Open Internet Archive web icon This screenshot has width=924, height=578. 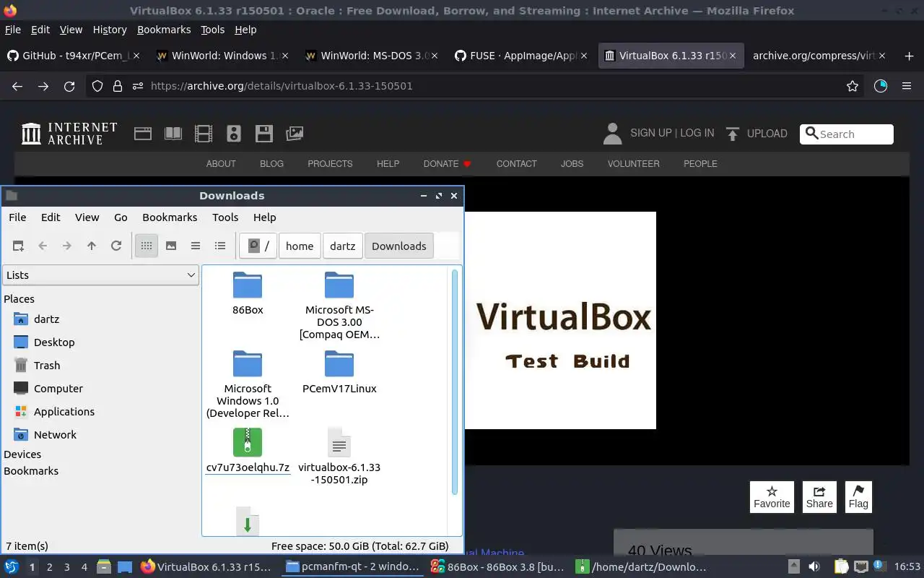click(143, 134)
